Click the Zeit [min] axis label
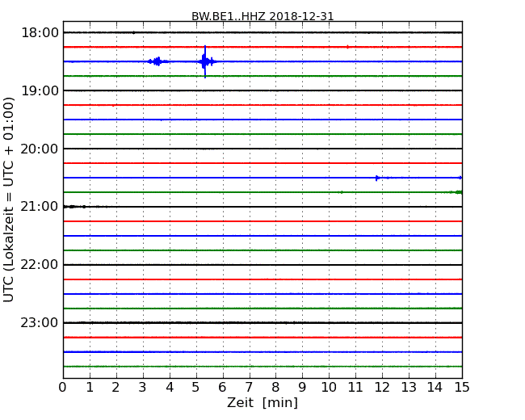This screenshot has height=420, width=525. [262, 402]
